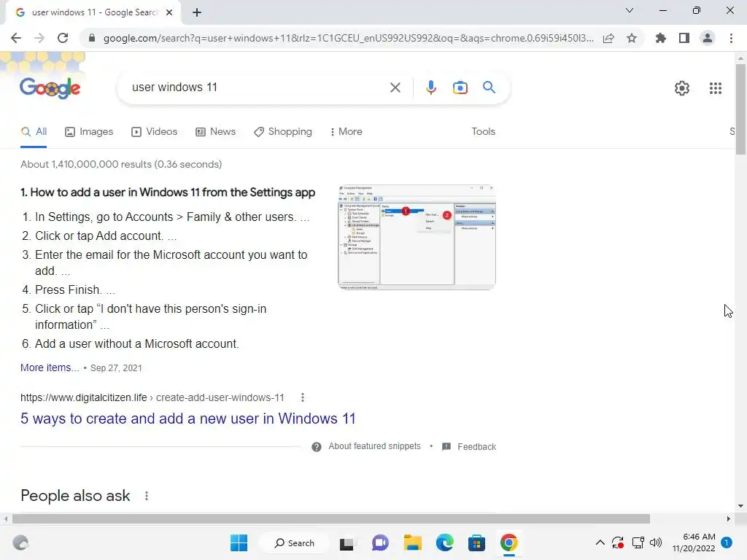Switch to the Shopping tab
Viewport: 747px width, 560px height.
283,132
